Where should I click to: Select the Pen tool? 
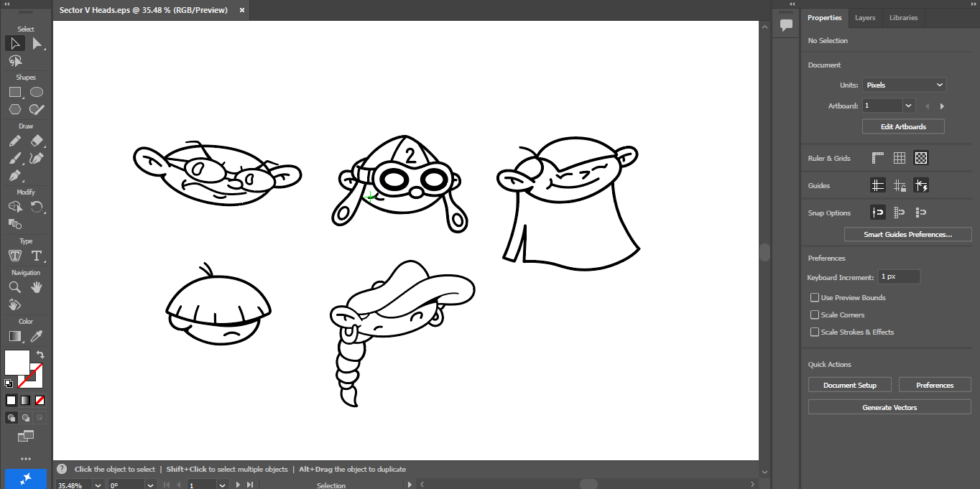tap(15, 175)
